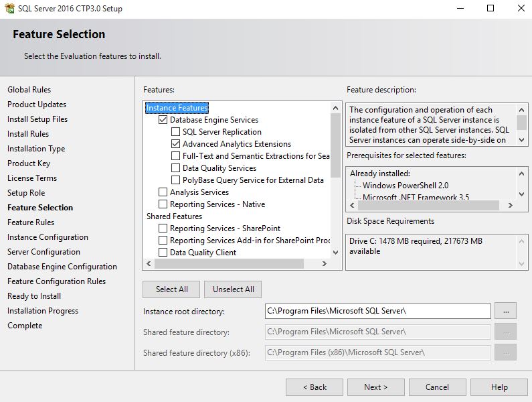Select Windows PowerShell 2.0 prerequisite entry

pyautogui.click(x=406, y=185)
